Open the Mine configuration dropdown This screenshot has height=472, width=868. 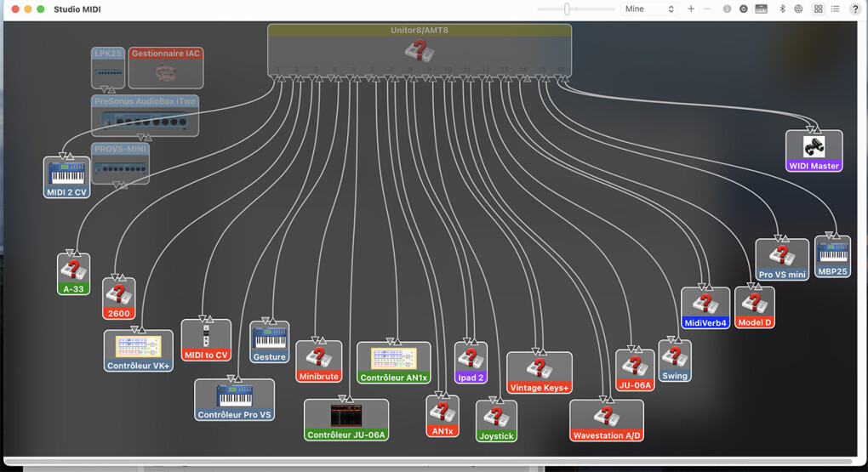pyautogui.click(x=649, y=9)
